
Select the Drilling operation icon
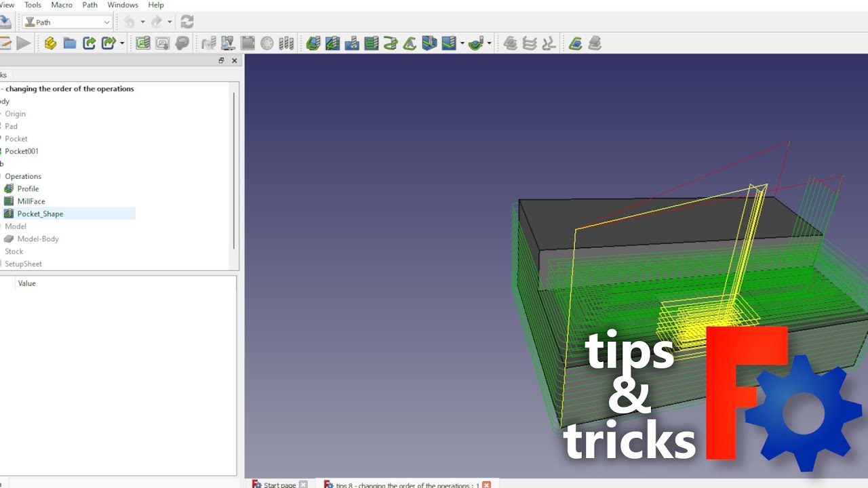[x=352, y=43]
